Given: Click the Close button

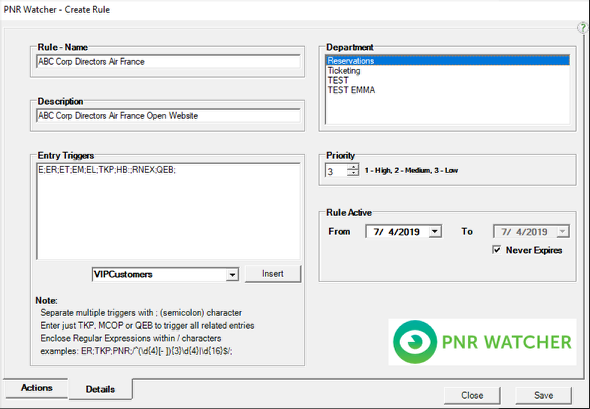Looking at the screenshot, I should coord(472,395).
